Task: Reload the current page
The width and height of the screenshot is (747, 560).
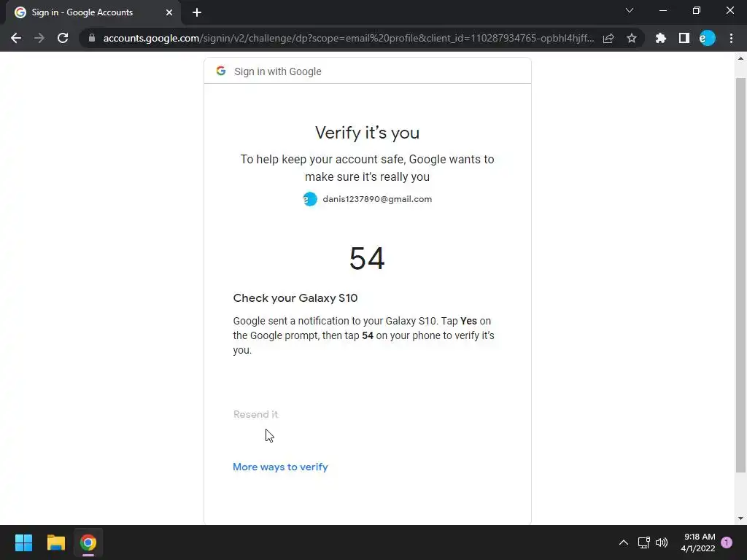Action: pos(63,38)
